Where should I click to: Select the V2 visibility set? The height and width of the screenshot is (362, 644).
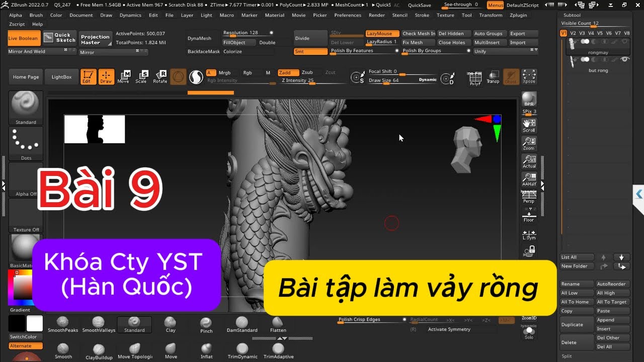click(573, 33)
